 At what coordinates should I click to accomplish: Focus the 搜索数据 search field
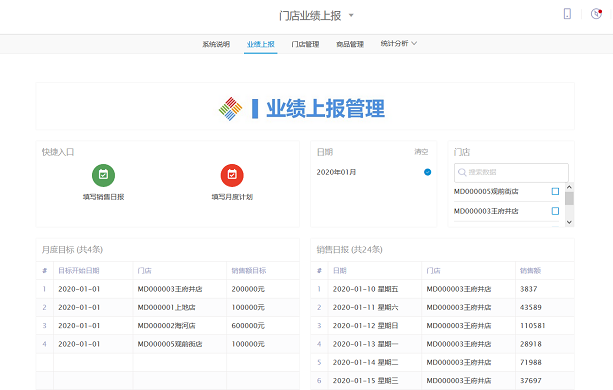511,172
